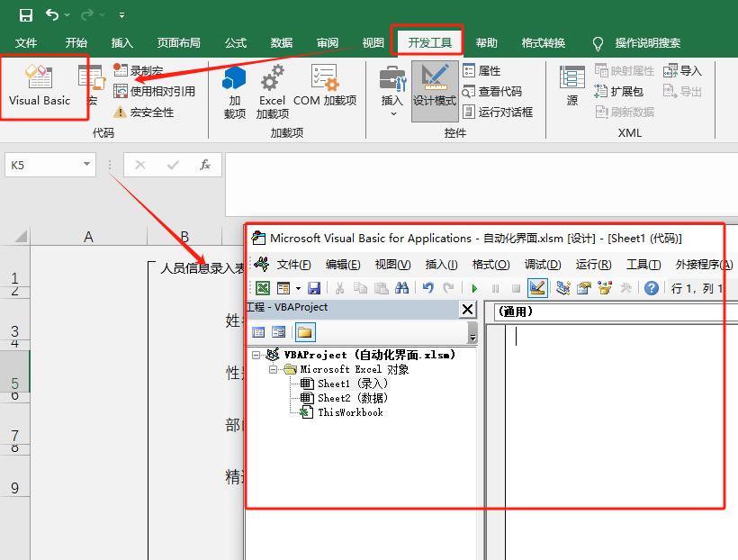Open Excel 加载项 gear icon
The height and width of the screenshot is (560, 738).
(x=272, y=91)
